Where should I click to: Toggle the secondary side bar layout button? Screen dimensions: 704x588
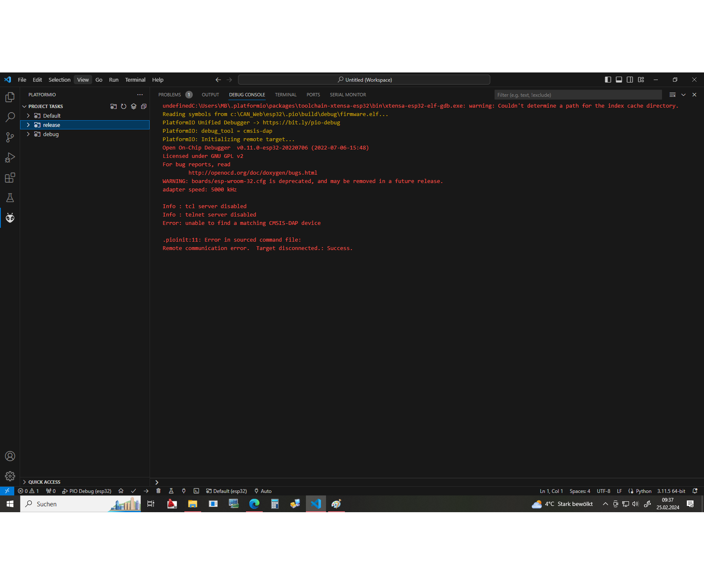point(630,80)
